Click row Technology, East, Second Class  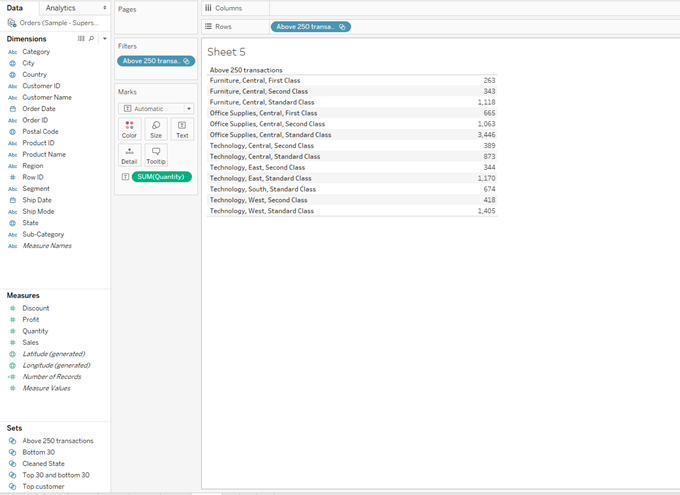click(352, 167)
